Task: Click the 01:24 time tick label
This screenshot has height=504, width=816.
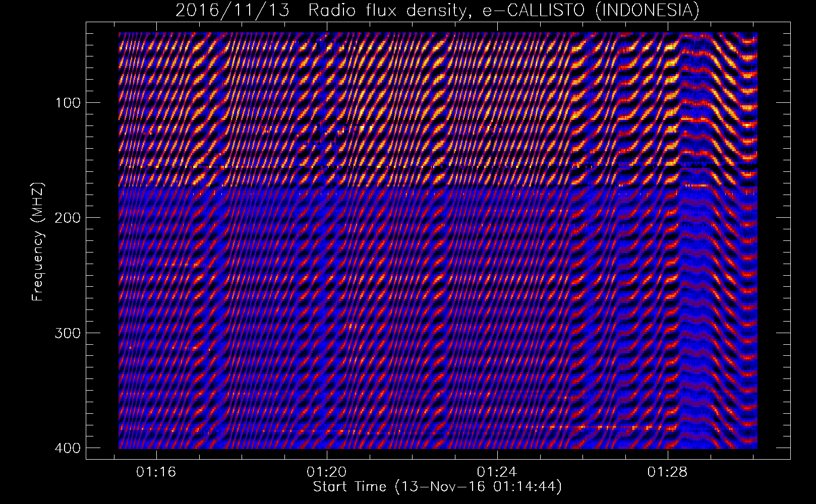Action: click(x=497, y=472)
